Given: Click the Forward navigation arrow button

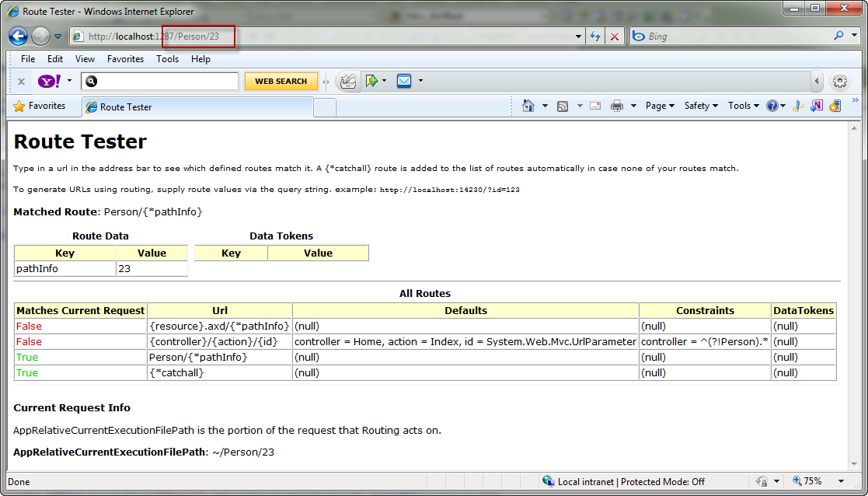Looking at the screenshot, I should coord(40,37).
